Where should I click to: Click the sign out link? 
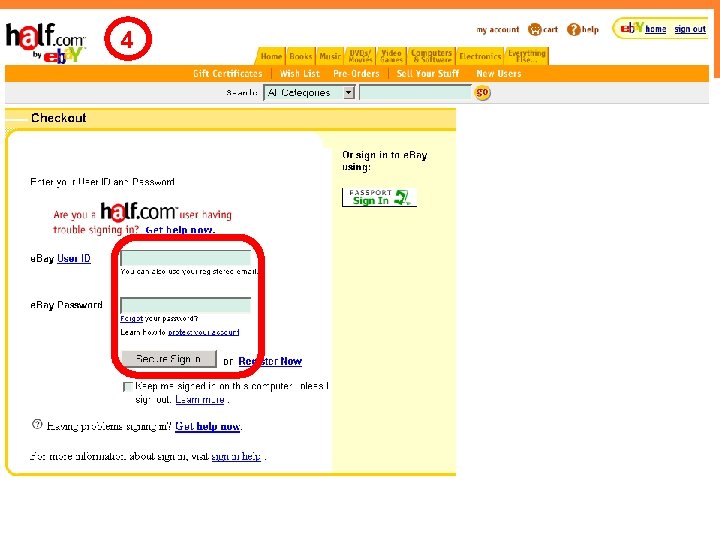pyautogui.click(x=690, y=29)
